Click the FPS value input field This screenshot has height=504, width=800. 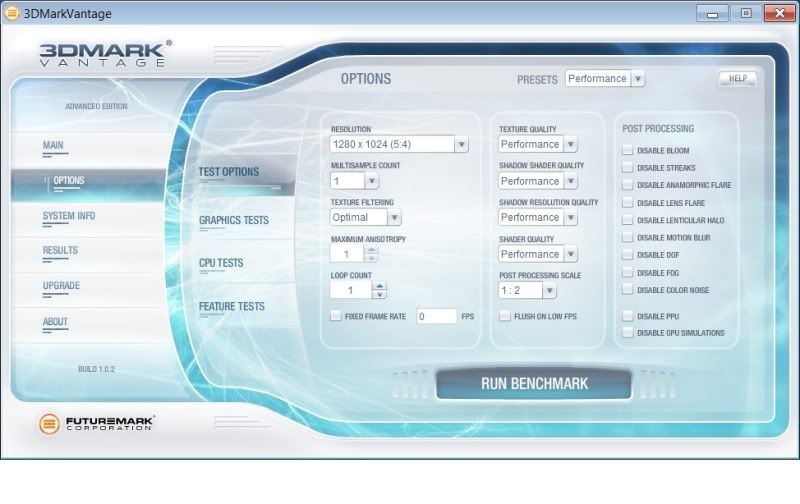coord(436,316)
